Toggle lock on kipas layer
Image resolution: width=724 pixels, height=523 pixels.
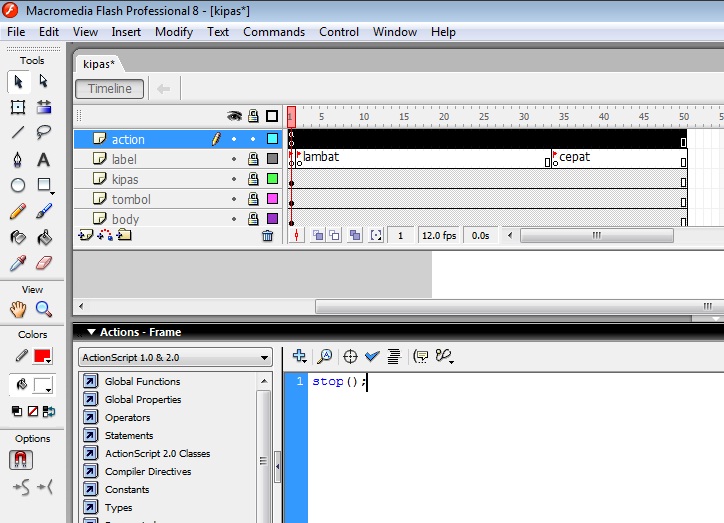pyautogui.click(x=253, y=179)
